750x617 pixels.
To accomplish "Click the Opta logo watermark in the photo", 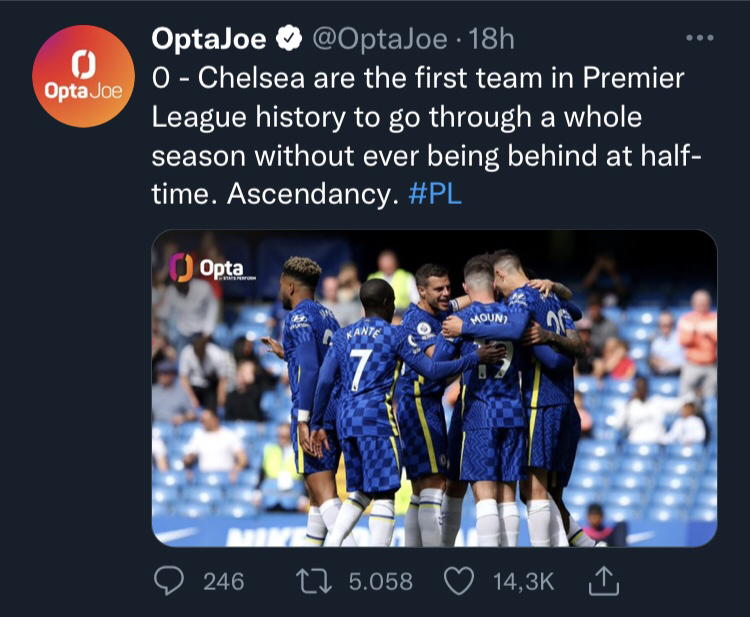I will pos(206,267).
